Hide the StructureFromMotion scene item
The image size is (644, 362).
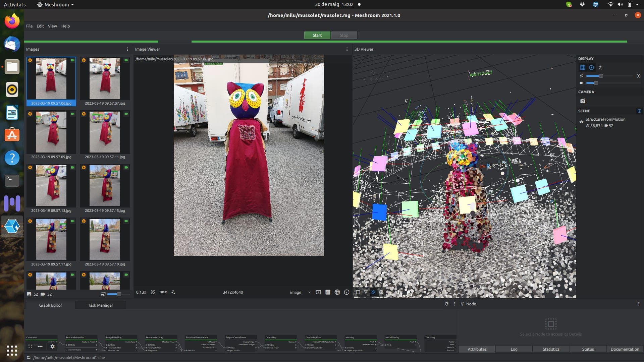pyautogui.click(x=581, y=122)
